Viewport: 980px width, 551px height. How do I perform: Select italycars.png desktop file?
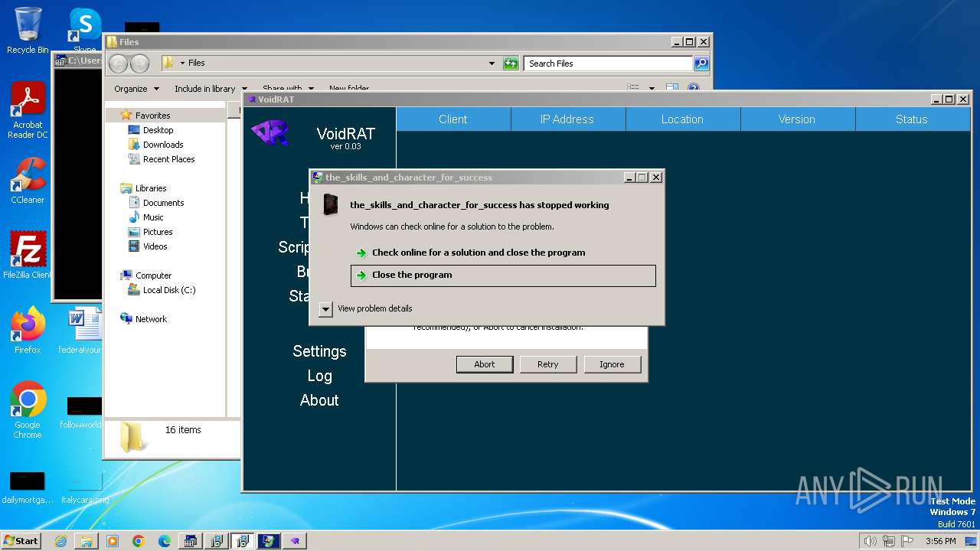coord(85,488)
